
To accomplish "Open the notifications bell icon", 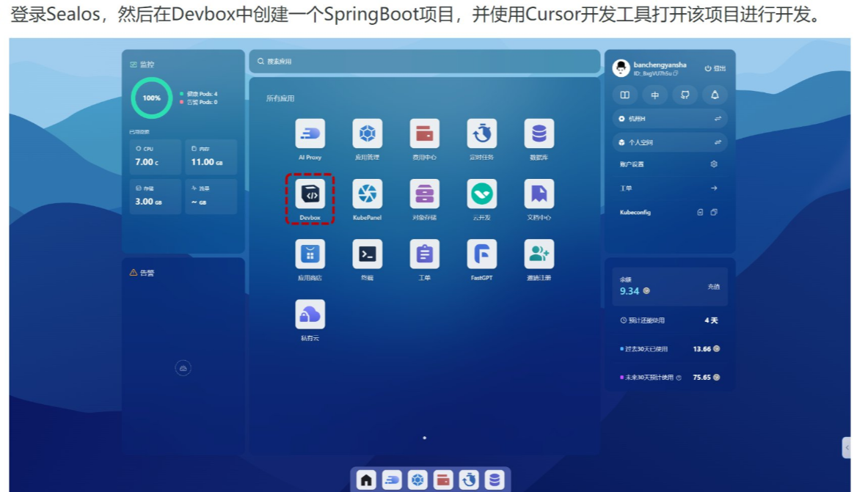I will coord(715,95).
